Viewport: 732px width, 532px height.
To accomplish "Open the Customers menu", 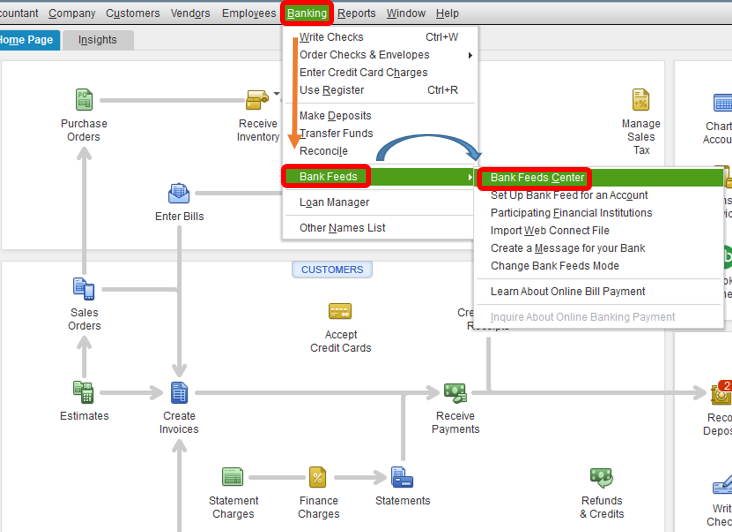I will click(133, 14).
